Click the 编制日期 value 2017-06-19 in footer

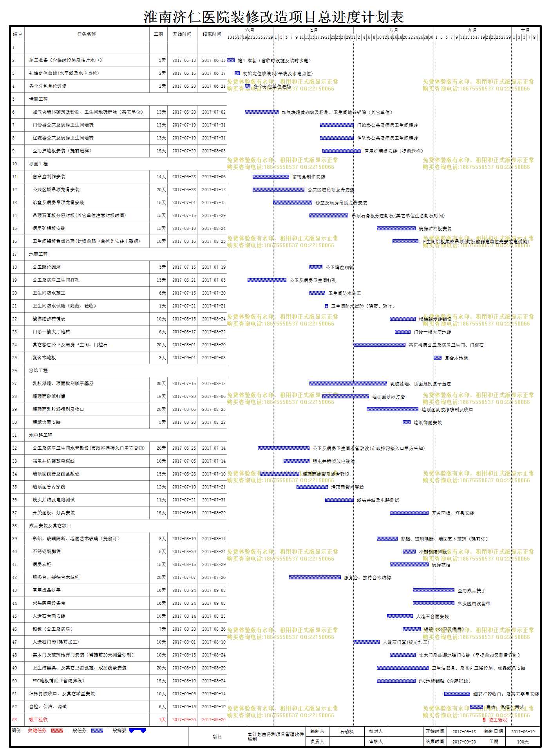tap(523, 732)
